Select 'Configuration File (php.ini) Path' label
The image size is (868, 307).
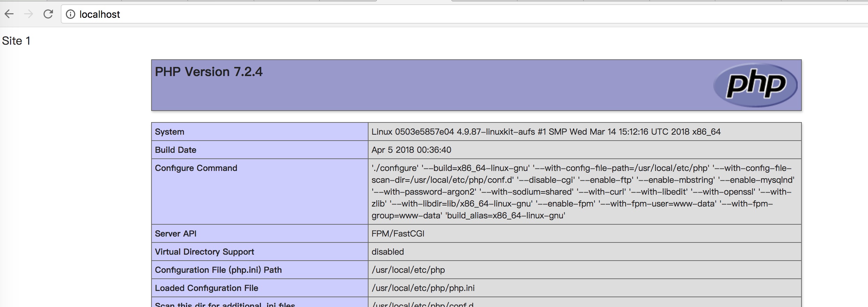(218, 270)
